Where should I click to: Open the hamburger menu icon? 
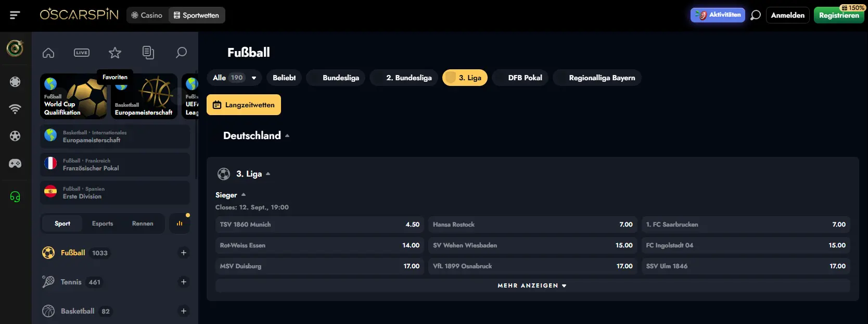point(15,15)
